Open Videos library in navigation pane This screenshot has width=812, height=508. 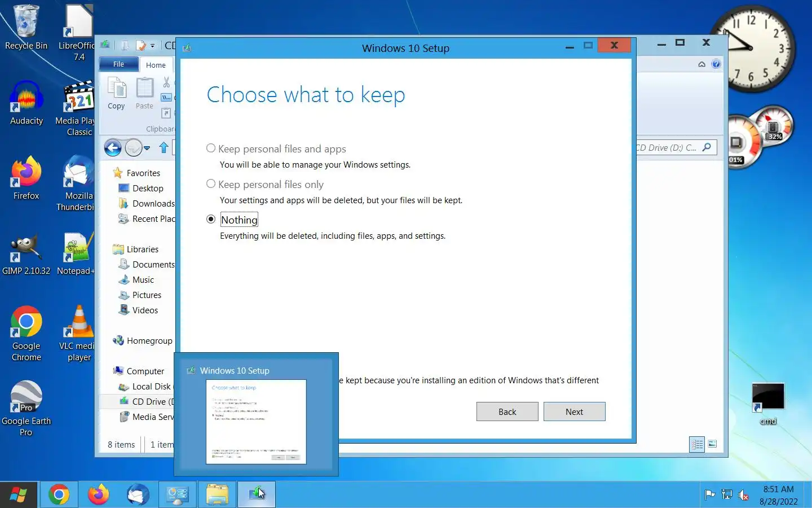coord(145,310)
